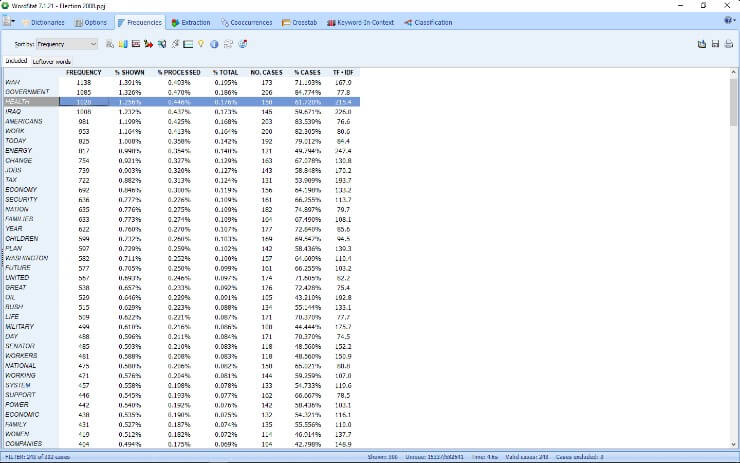Click the NO. CASES column header
The image size is (740, 463).
(267, 72)
